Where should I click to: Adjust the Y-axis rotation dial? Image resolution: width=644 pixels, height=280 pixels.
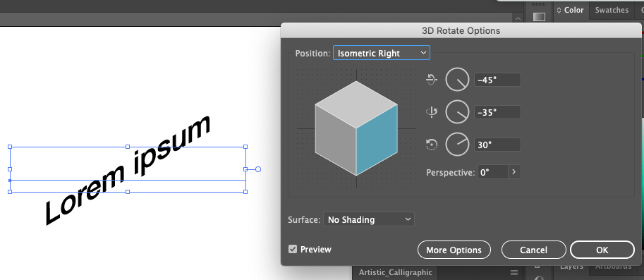point(457,112)
